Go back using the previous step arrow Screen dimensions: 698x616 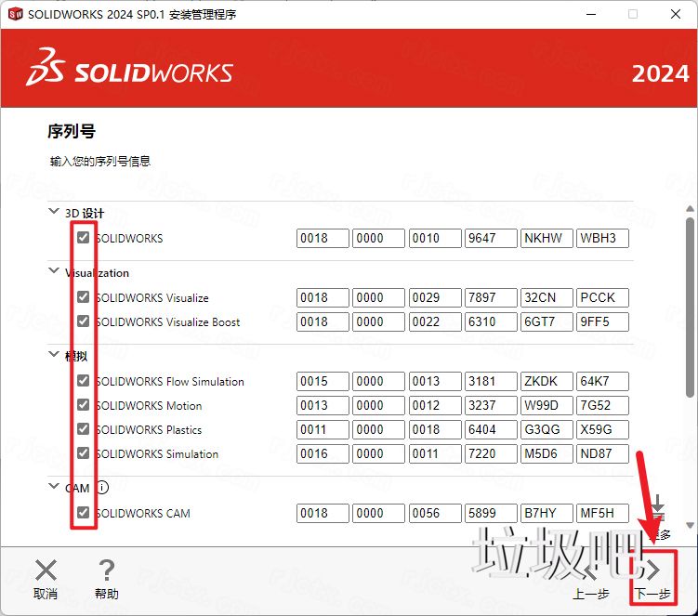[x=591, y=570]
